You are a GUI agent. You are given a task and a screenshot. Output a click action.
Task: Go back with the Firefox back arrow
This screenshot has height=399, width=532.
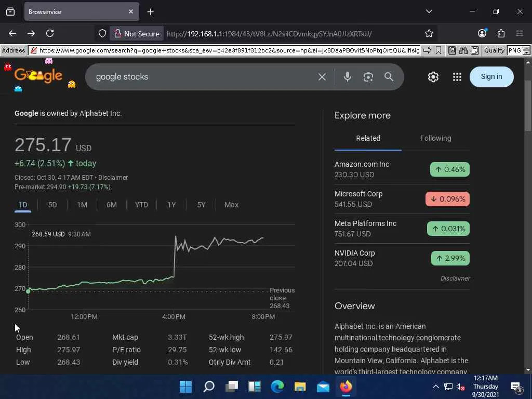[12, 33]
